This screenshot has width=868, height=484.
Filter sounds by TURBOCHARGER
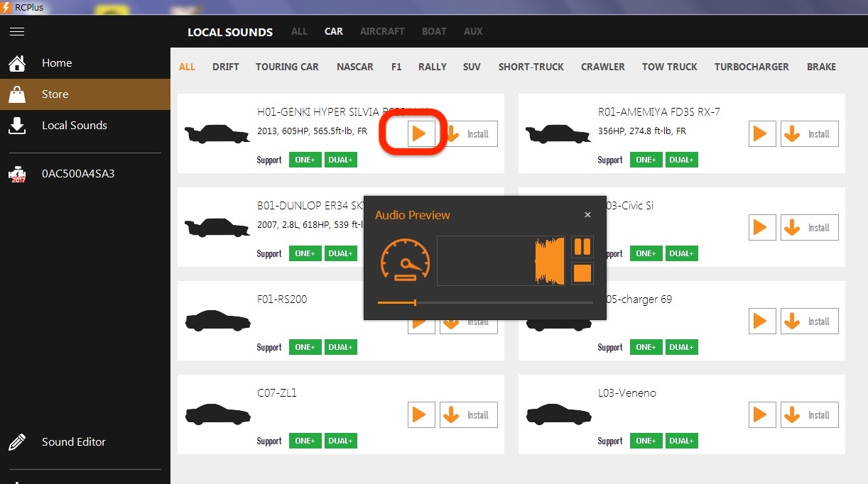tap(752, 67)
